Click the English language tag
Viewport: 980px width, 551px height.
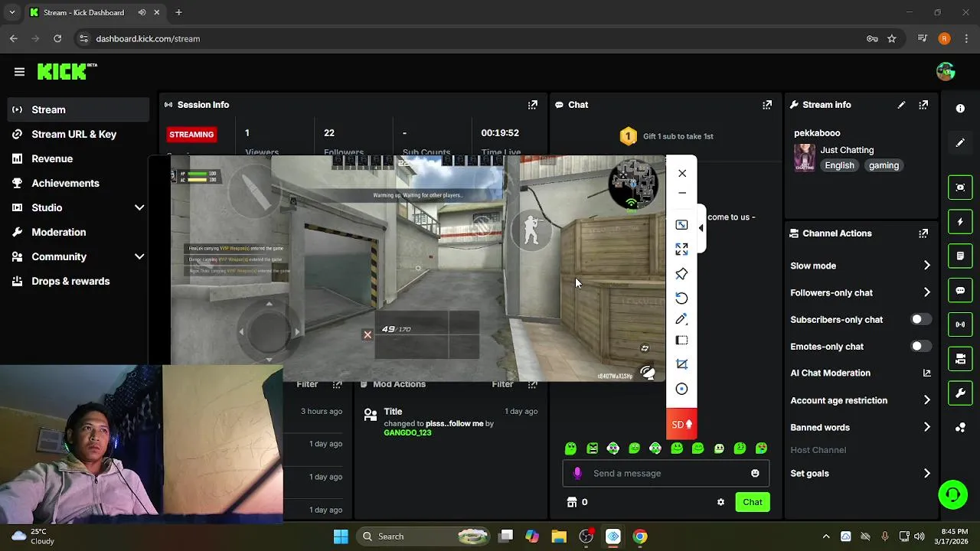[839, 165]
